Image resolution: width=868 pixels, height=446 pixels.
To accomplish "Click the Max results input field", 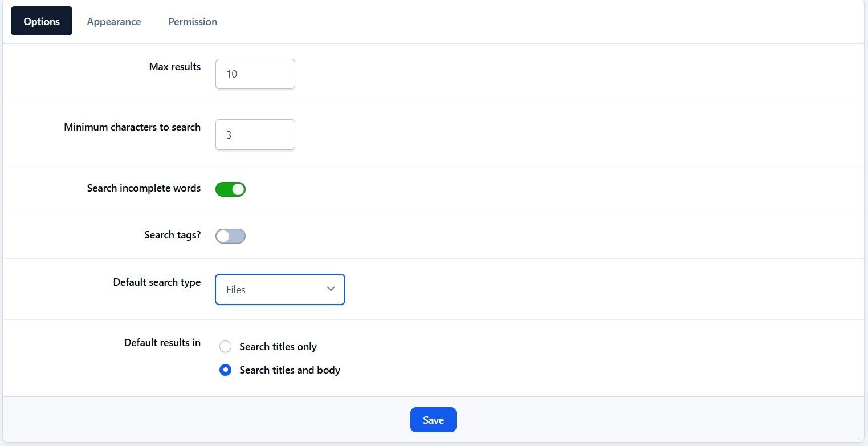I will click(255, 74).
